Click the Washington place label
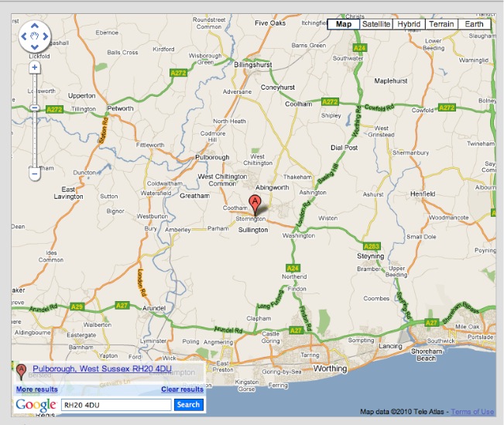Screen dimensions: 504x425 pyautogui.click(x=299, y=235)
